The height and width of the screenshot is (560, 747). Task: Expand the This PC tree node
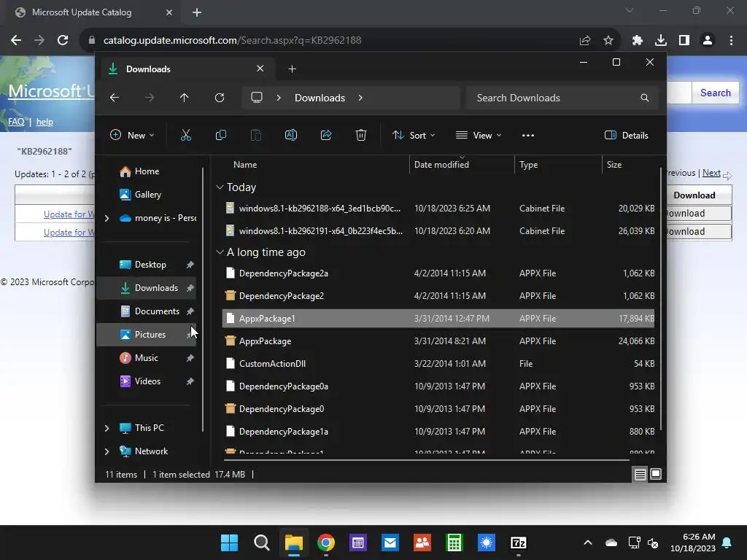pyautogui.click(x=107, y=428)
